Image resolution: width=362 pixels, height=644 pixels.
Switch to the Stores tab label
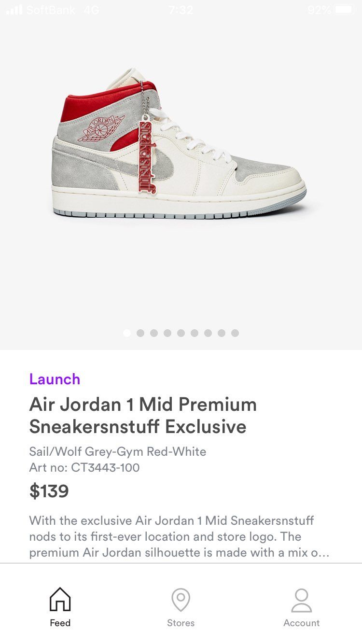pyautogui.click(x=181, y=623)
